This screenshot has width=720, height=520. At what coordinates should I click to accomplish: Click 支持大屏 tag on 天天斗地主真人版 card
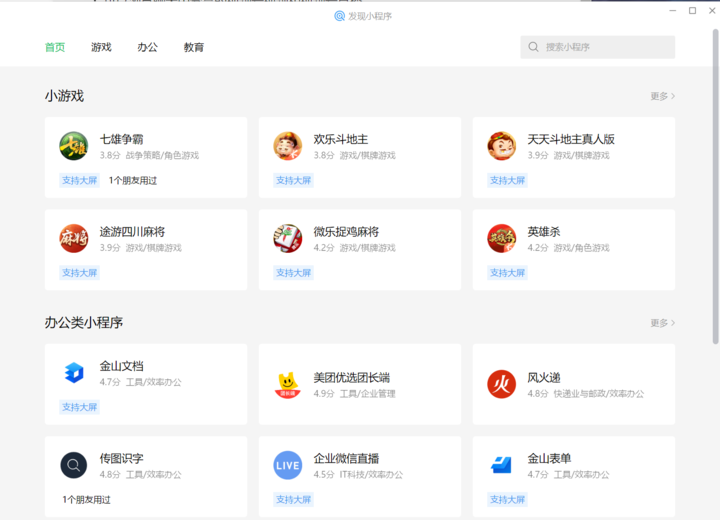(x=507, y=181)
